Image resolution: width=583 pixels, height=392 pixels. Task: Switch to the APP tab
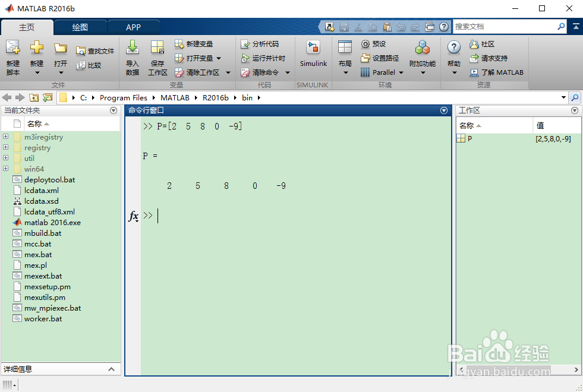click(x=133, y=27)
